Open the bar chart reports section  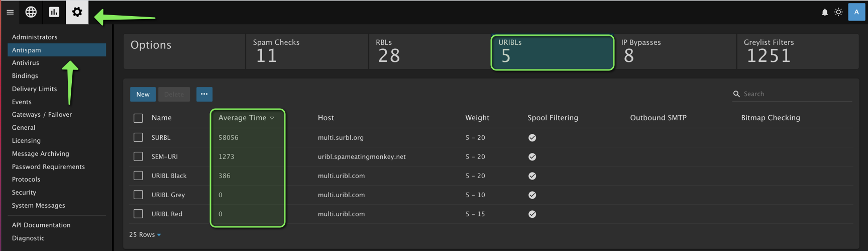(54, 12)
